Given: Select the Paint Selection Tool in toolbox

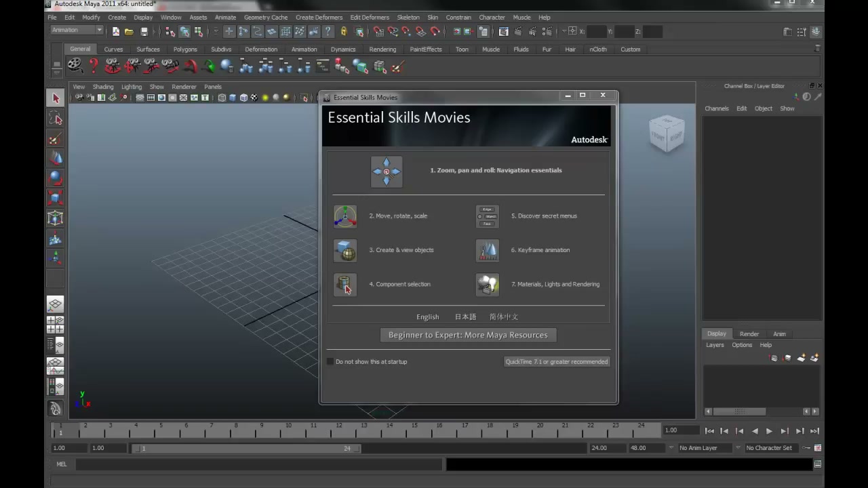Looking at the screenshot, I should (x=56, y=139).
